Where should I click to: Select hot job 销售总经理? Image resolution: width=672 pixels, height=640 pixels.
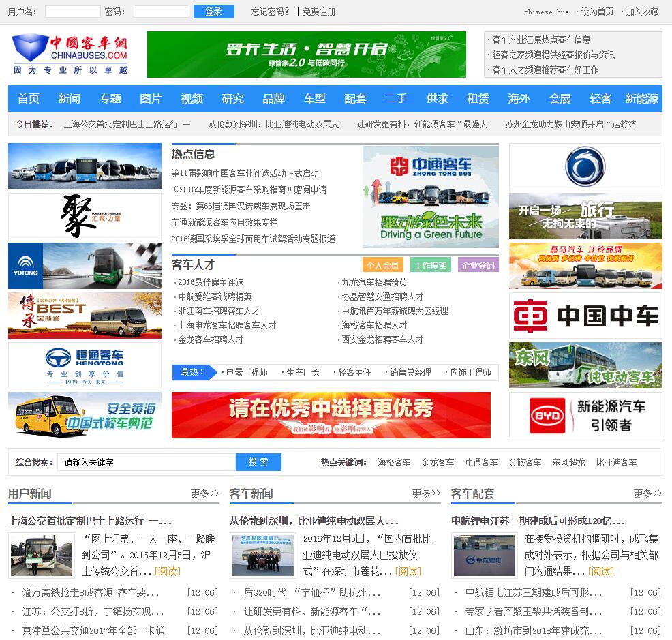click(410, 373)
